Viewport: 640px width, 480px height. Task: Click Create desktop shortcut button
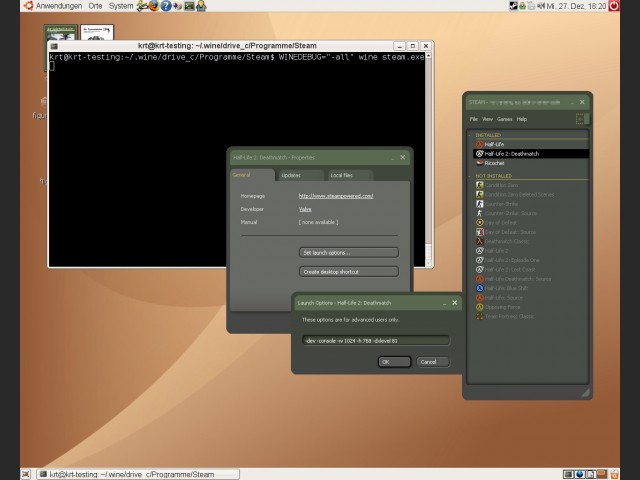point(349,272)
